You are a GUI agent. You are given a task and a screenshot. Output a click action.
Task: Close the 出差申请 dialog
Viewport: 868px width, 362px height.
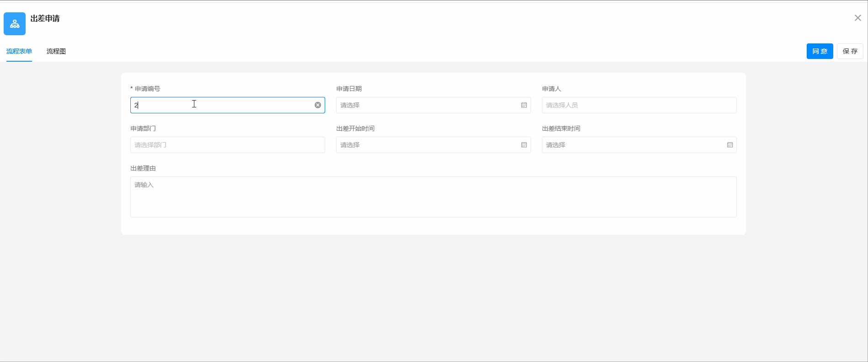(x=857, y=18)
